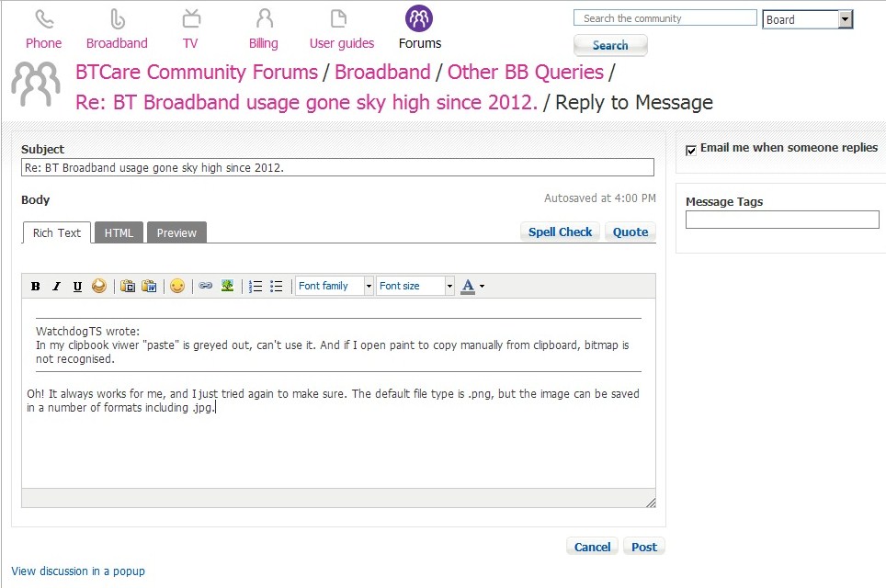
Task: View discussion in a popup
Action: pos(77,571)
